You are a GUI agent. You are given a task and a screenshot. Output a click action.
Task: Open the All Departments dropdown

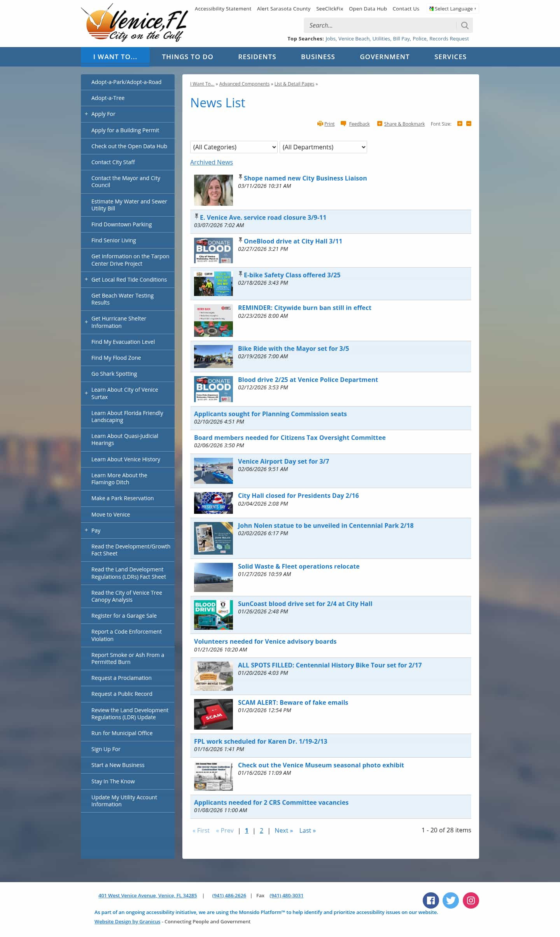pyautogui.click(x=323, y=147)
